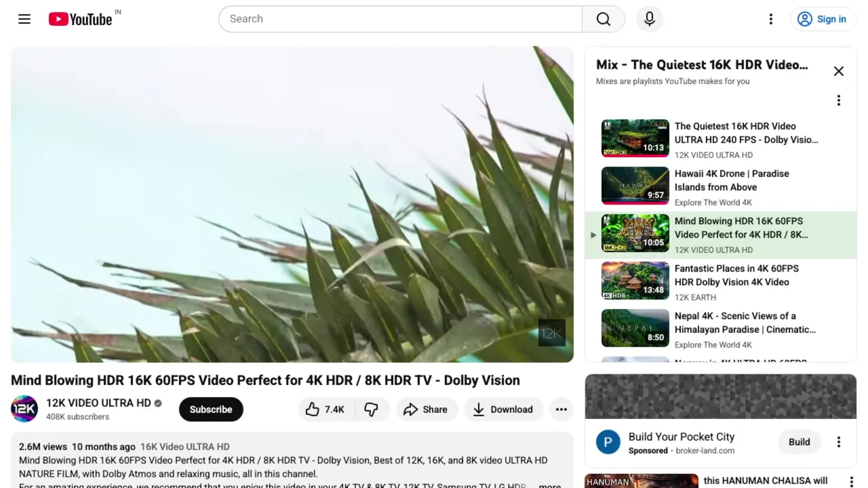Open the 12K channel avatar

(24, 409)
